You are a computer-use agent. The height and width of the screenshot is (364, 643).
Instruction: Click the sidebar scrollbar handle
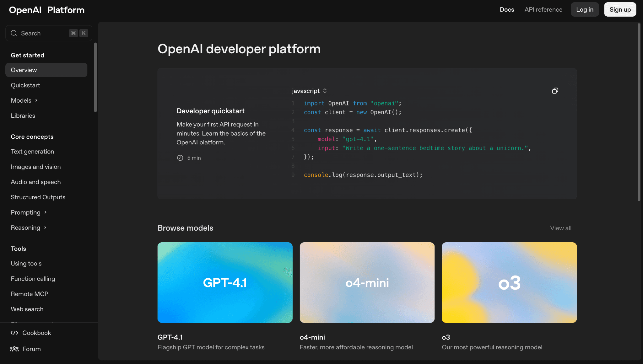[95, 77]
